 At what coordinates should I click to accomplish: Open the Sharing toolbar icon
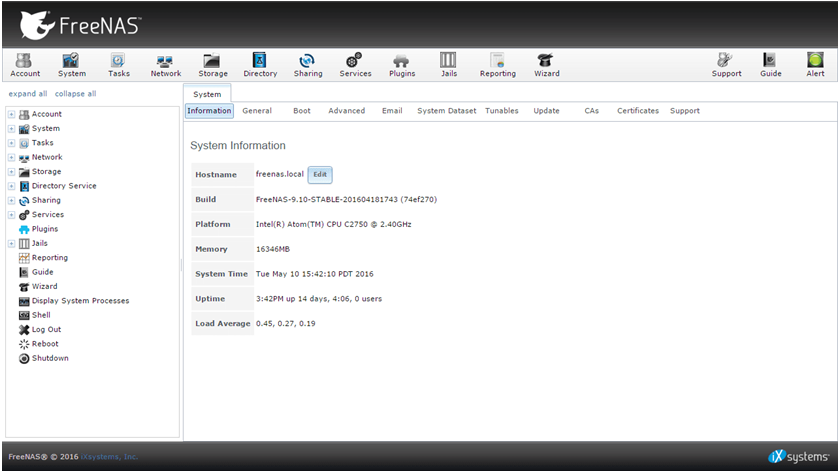(308, 65)
